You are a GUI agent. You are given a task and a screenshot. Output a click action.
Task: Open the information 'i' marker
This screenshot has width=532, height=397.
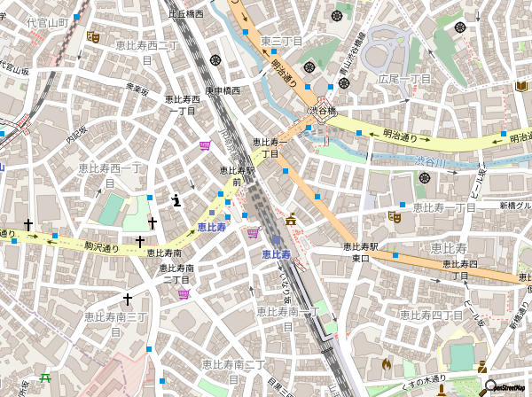point(176,199)
